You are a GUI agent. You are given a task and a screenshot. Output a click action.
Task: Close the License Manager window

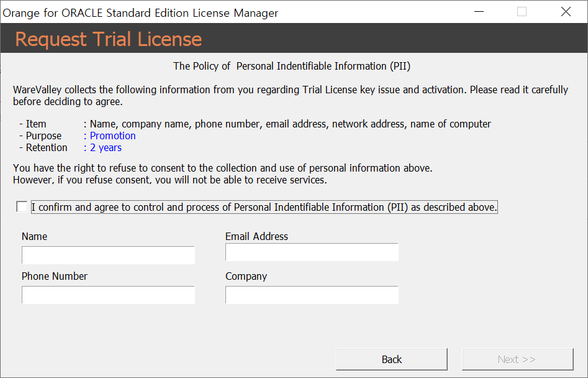point(566,12)
